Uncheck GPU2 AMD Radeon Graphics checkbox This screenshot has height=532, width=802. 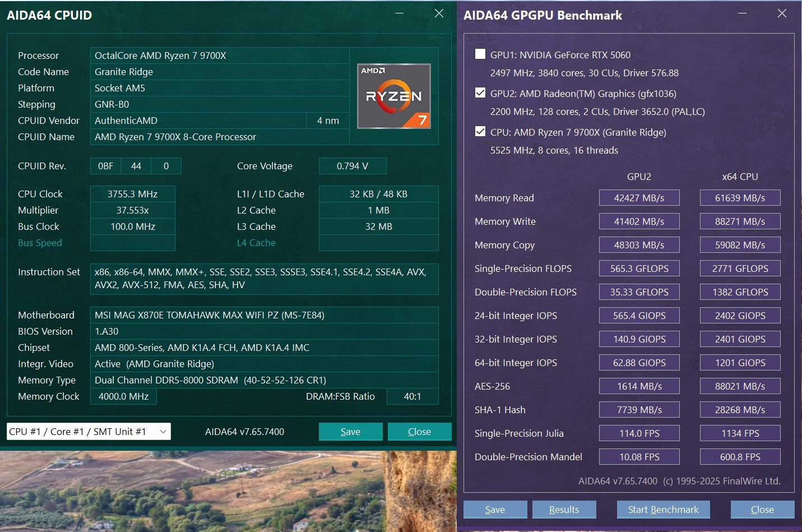(x=480, y=93)
